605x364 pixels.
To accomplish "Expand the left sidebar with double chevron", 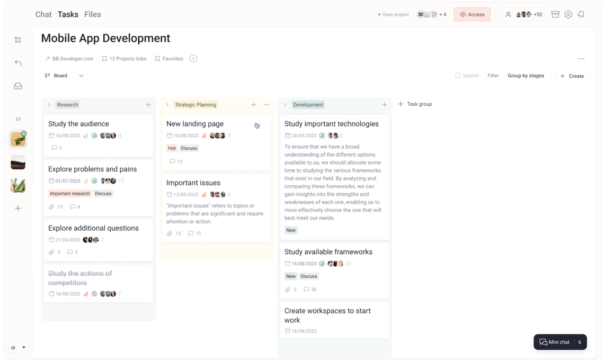I will pyautogui.click(x=18, y=119).
